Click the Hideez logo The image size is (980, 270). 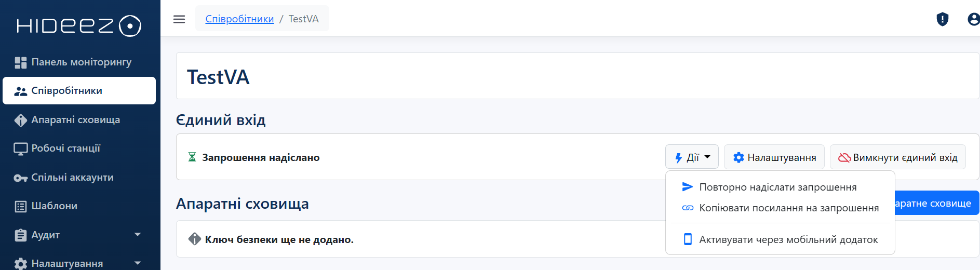pyautogui.click(x=79, y=26)
